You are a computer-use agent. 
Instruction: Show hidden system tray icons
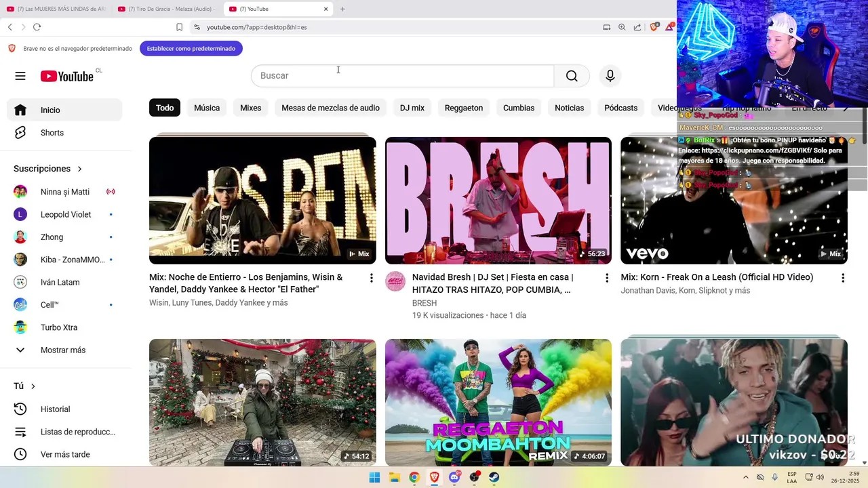(746, 477)
